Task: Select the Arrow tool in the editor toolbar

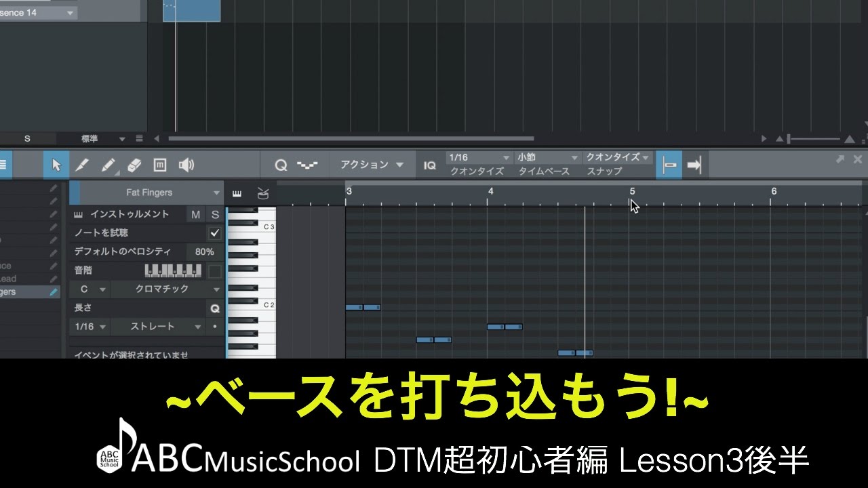Action: tap(56, 165)
